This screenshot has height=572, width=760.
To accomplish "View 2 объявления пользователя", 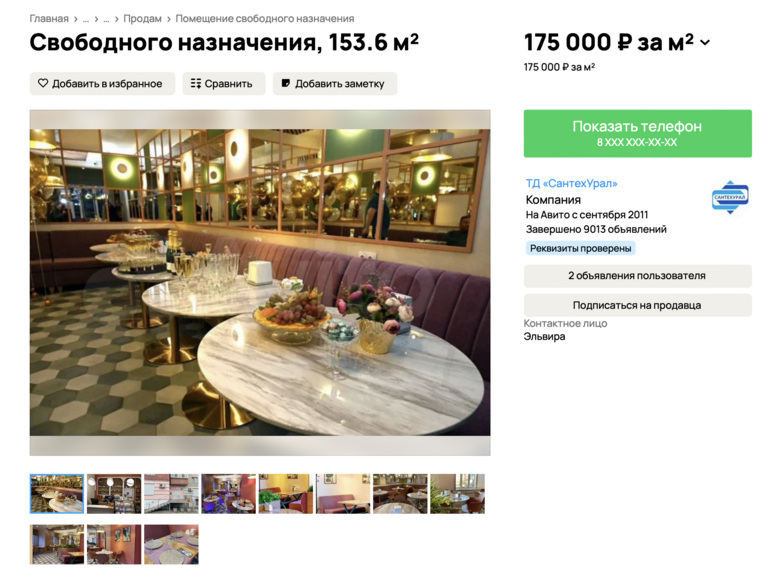I will (x=637, y=276).
